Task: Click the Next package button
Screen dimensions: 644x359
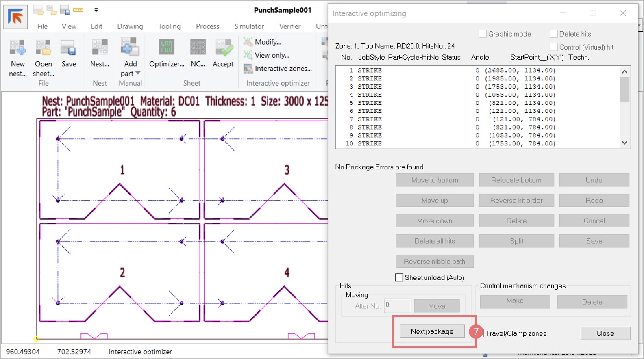Action: click(432, 331)
